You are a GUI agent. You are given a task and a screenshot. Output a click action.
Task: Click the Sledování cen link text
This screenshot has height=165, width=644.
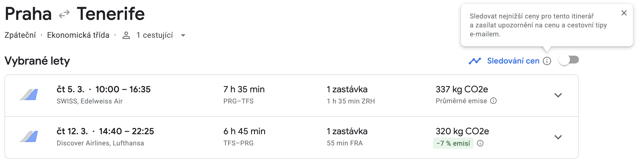click(x=513, y=61)
